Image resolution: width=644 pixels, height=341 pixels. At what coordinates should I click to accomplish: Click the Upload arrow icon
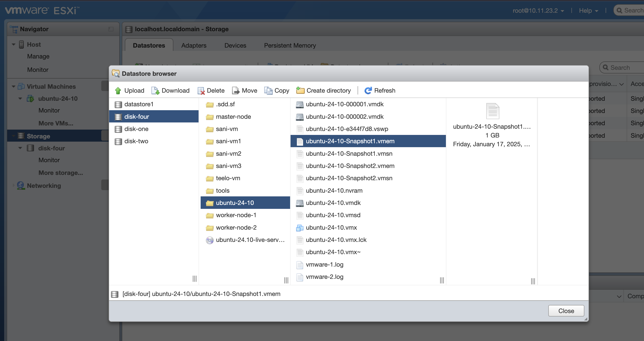118,90
